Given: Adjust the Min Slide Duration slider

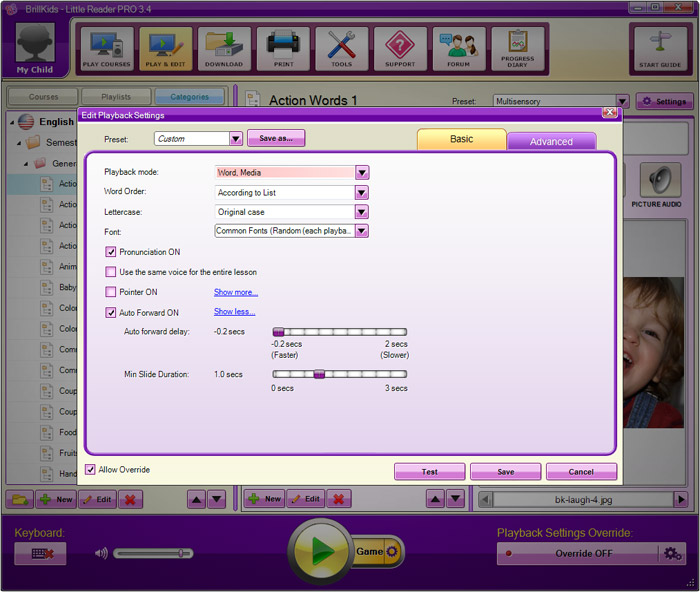Looking at the screenshot, I should tap(319, 374).
